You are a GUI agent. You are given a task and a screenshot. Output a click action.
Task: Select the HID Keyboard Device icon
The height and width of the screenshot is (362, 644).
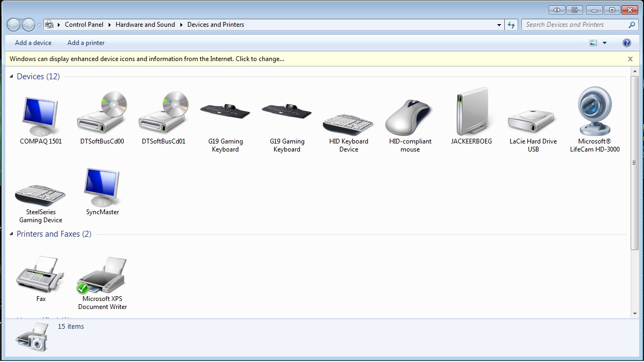point(348,133)
